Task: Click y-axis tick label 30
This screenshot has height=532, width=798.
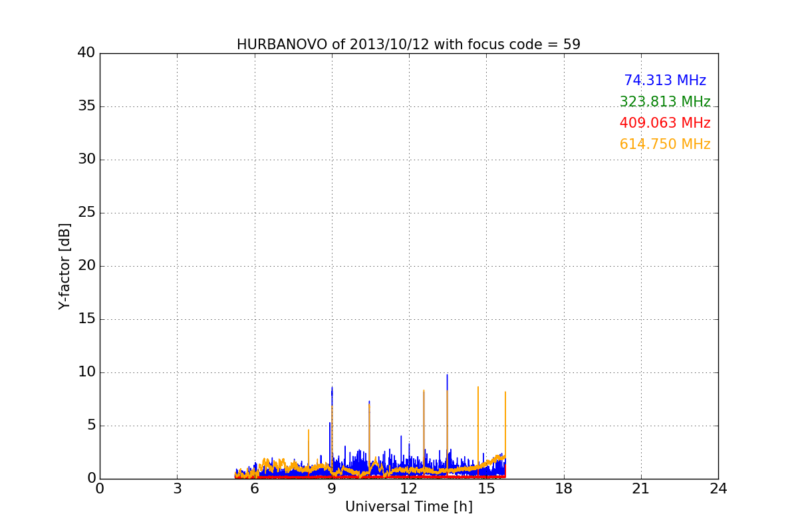Action: 86,160
